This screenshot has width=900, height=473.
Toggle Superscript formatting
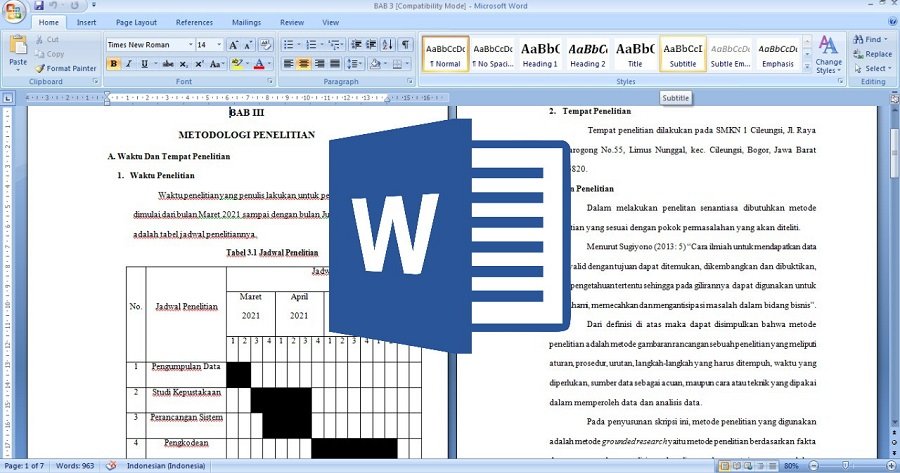click(199, 64)
